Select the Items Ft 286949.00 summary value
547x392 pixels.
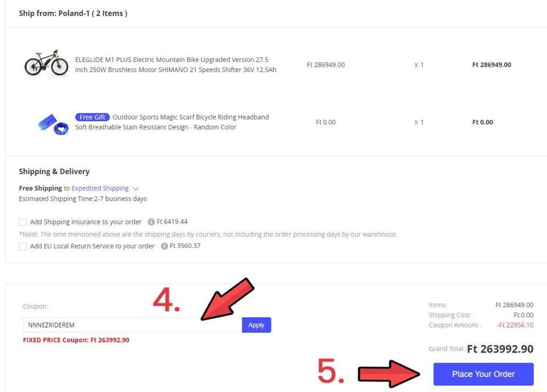click(514, 305)
